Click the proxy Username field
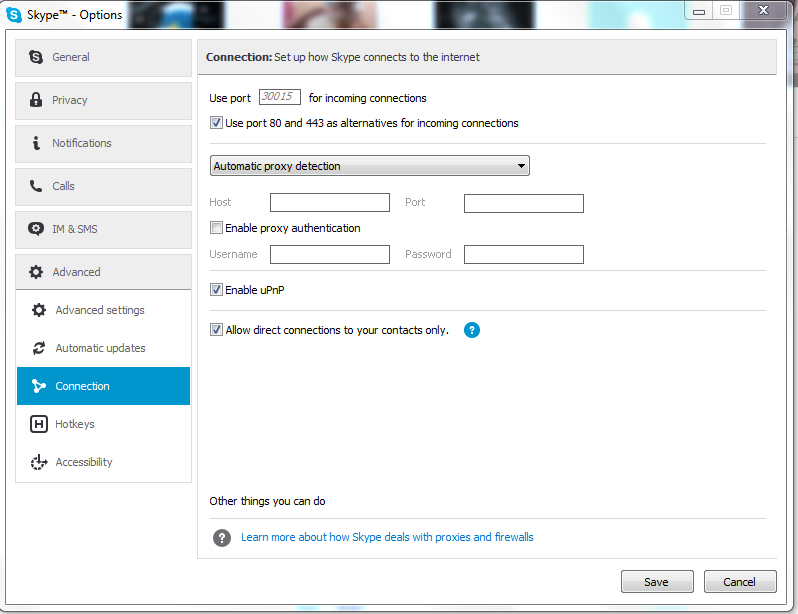Screen dimensions: 798x614 pyautogui.click(x=330, y=255)
